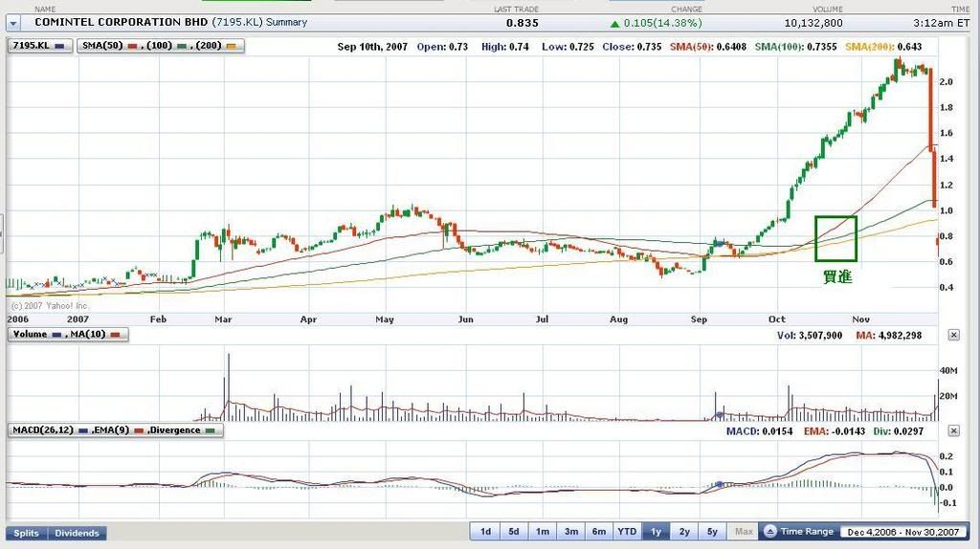Open the Volume, MA(10) settings
980x549 pixels.
pyautogui.click(x=67, y=335)
